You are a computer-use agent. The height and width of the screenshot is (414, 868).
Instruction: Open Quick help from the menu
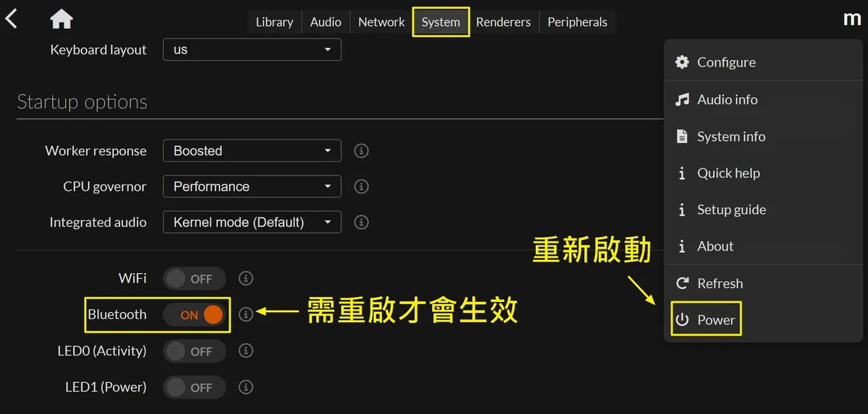[763, 173]
